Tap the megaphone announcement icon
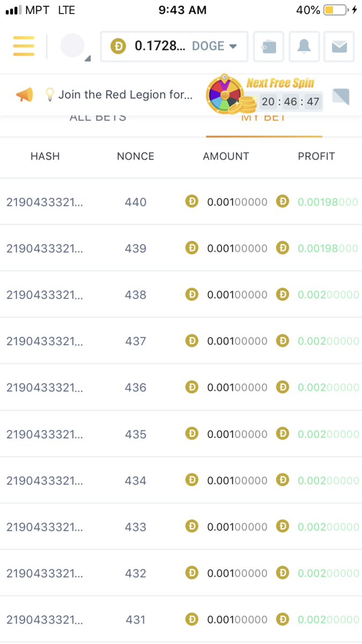 (x=24, y=95)
